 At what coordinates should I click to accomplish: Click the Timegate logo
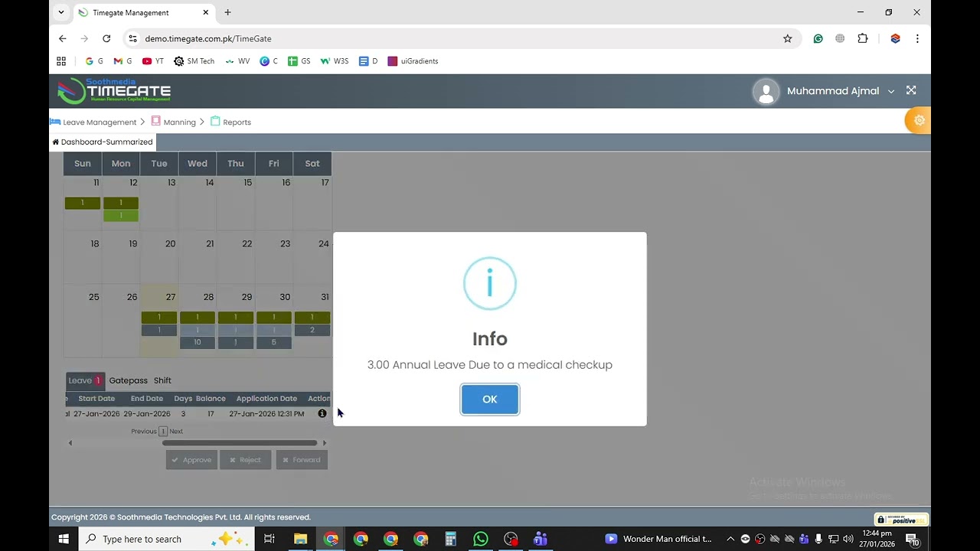(x=114, y=91)
